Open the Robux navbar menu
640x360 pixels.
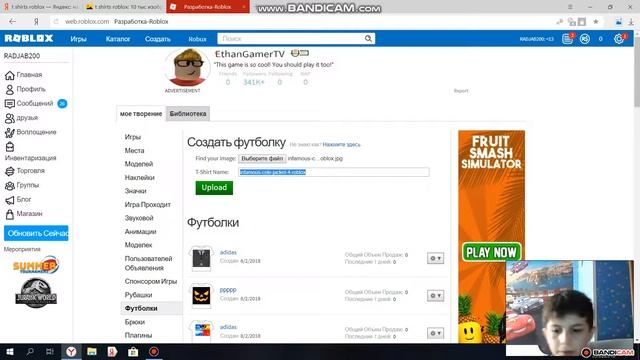(x=197, y=39)
